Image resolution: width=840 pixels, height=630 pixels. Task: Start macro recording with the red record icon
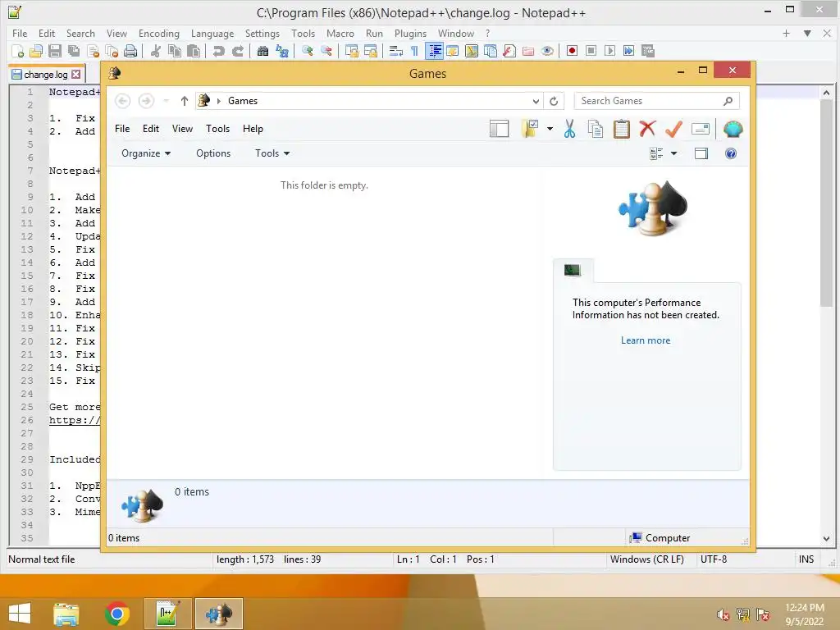pos(572,51)
